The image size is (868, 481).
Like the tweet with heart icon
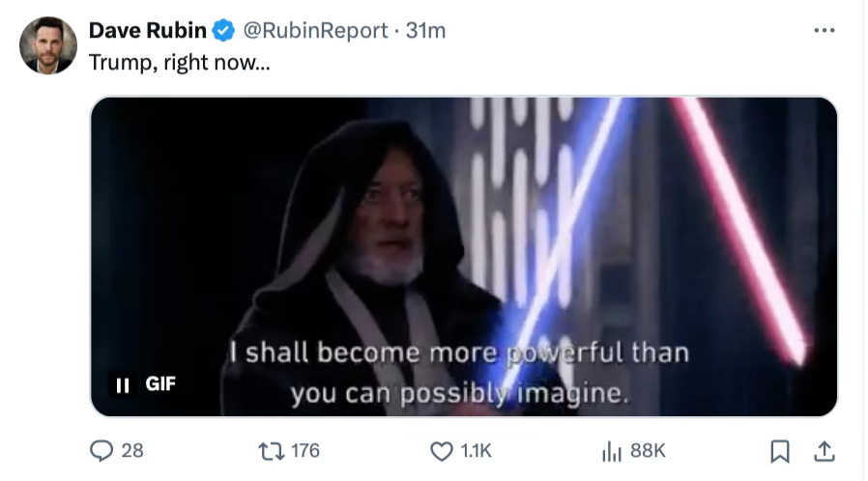[441, 452]
